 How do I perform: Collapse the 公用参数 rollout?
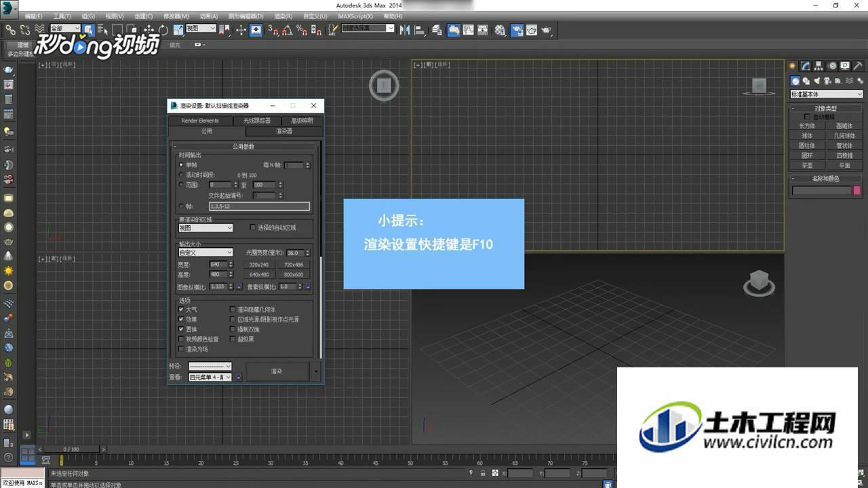tap(243, 146)
